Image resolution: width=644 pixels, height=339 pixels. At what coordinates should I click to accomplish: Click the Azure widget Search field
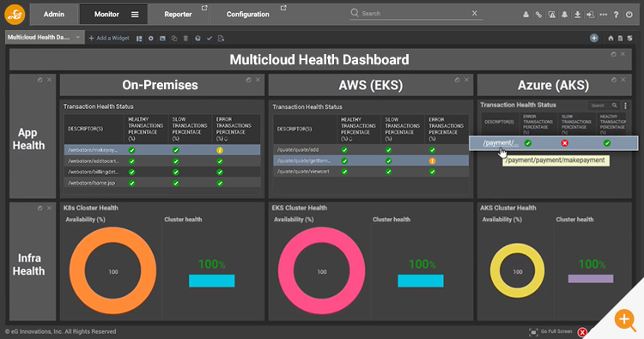[x=603, y=106]
